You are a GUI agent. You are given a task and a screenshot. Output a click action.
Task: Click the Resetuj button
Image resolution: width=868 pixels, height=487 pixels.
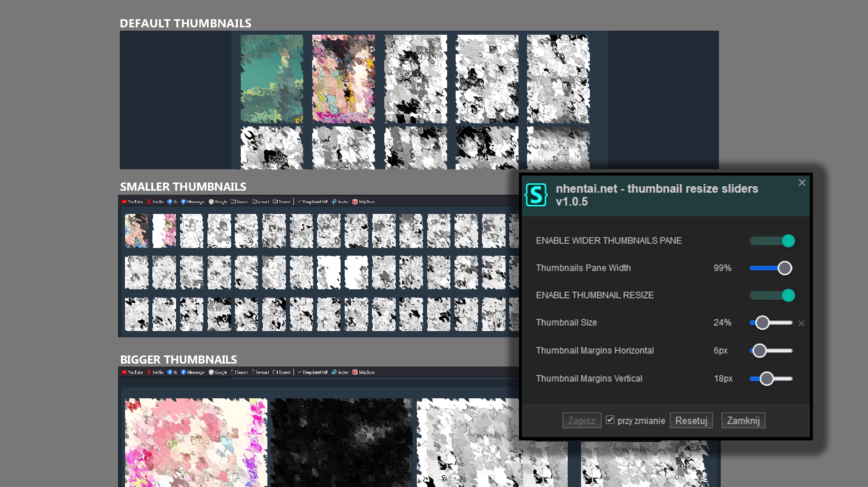pyautogui.click(x=691, y=420)
